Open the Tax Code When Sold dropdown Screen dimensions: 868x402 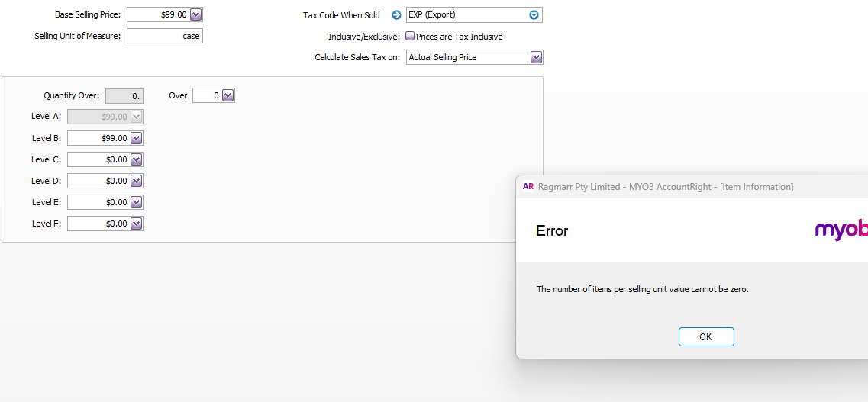coord(534,15)
